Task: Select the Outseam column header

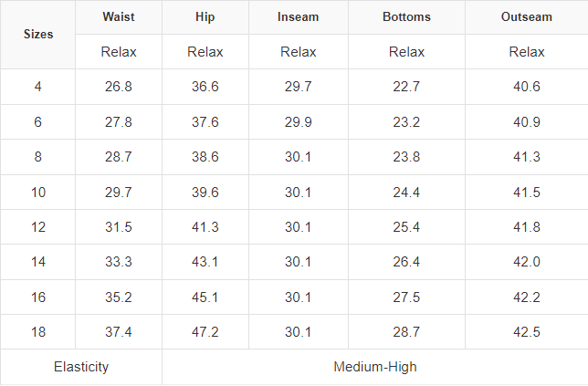Action: pos(526,17)
